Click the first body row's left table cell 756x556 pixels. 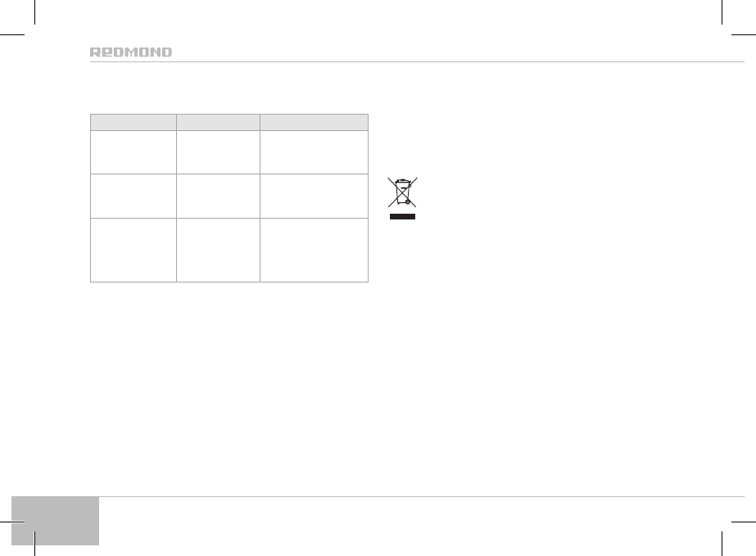point(133,151)
